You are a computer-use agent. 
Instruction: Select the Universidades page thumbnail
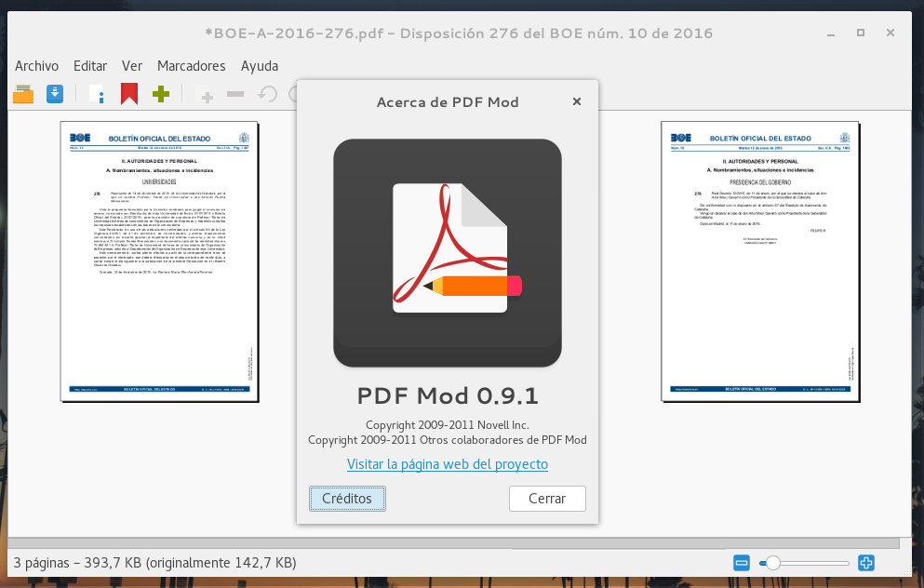pyautogui.click(x=159, y=261)
